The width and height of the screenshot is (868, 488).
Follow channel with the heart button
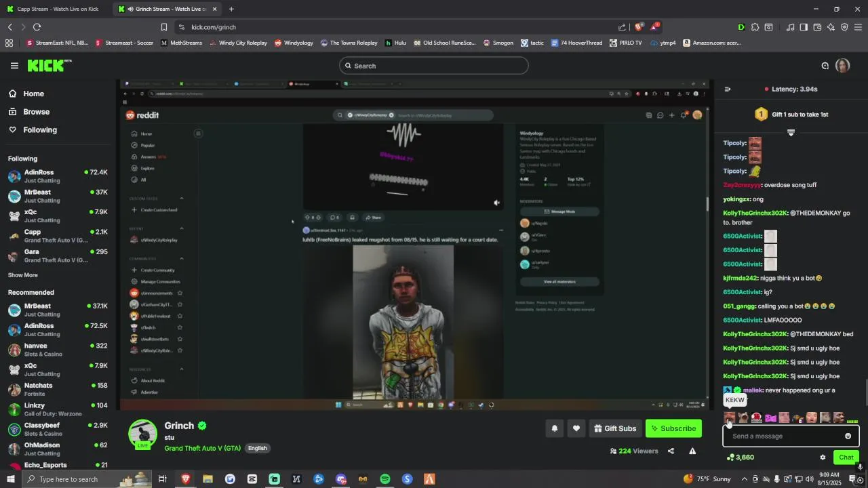576,428
